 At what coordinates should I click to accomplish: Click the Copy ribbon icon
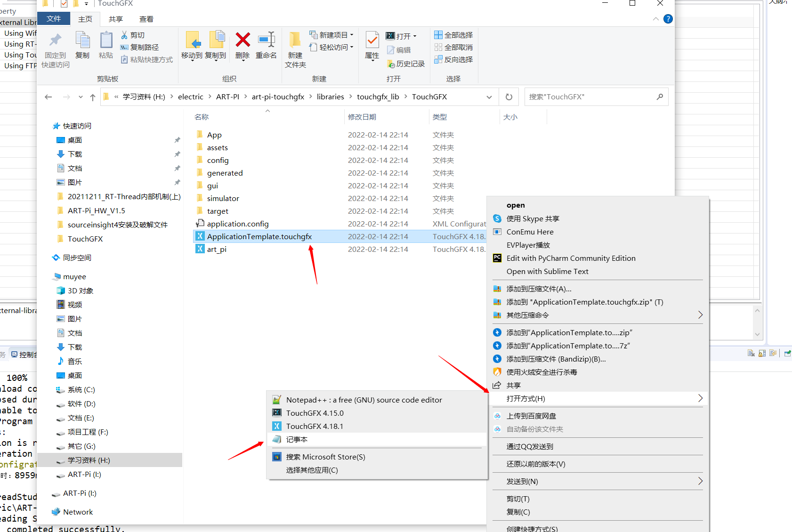coord(82,40)
